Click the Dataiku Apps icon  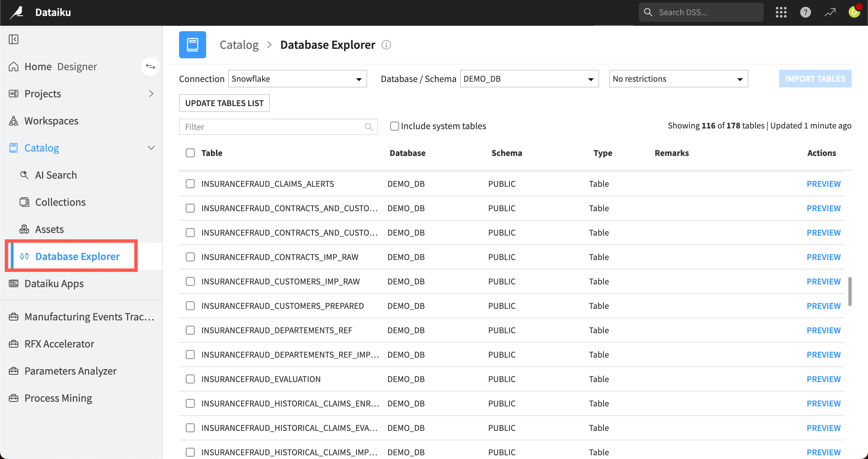click(x=14, y=283)
